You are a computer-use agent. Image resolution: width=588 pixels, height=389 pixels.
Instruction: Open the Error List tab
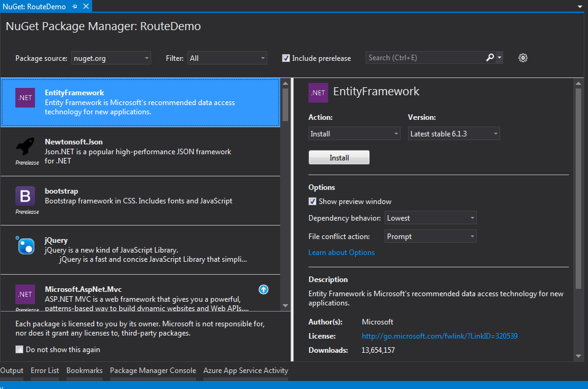click(x=44, y=370)
